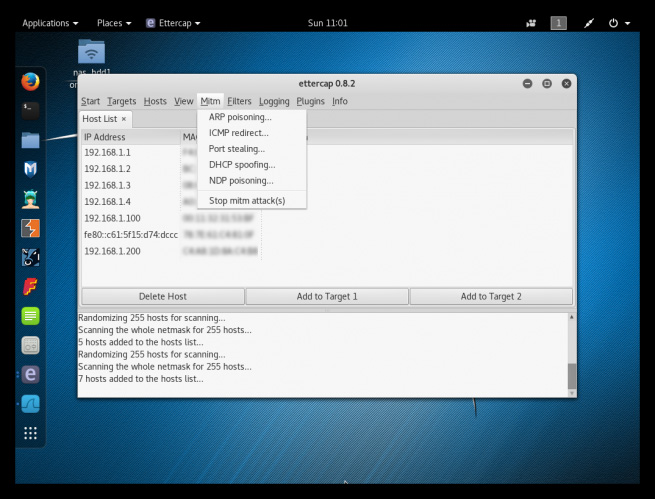This screenshot has height=499, width=655.
Task: Open the clock showing Sun 11:01
Action: click(328, 23)
